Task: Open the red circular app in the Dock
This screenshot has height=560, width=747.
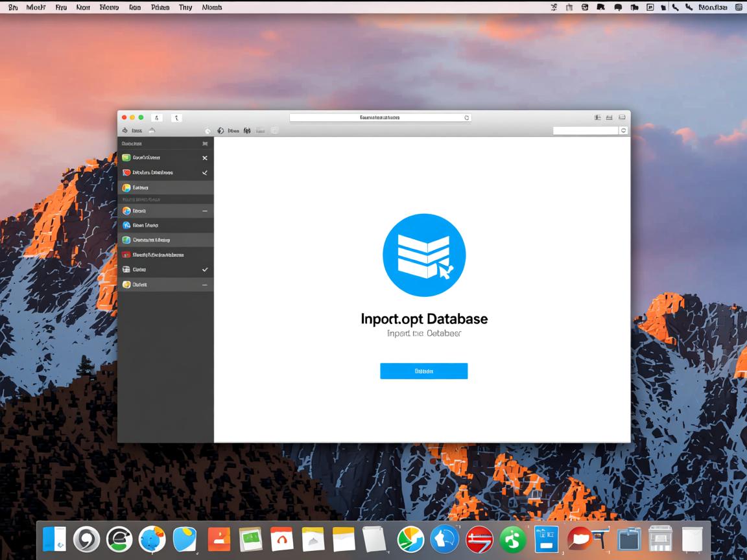Action: pos(479,539)
